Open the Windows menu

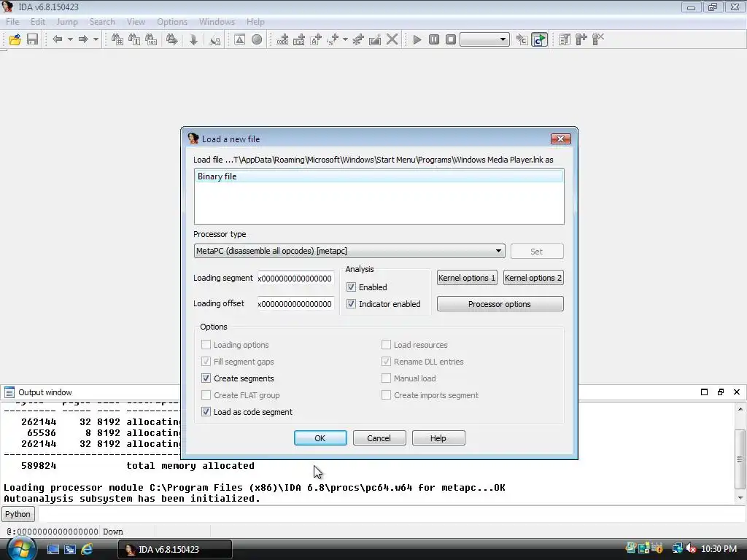coord(217,22)
